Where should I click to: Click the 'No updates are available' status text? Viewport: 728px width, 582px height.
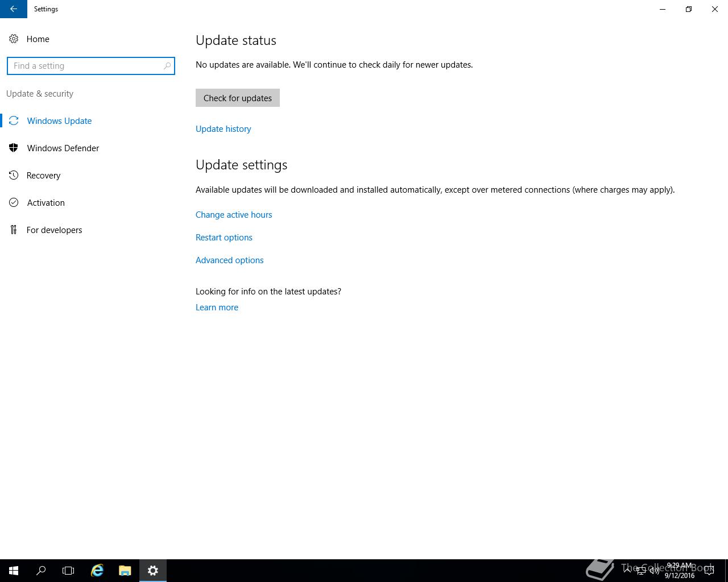pos(334,65)
